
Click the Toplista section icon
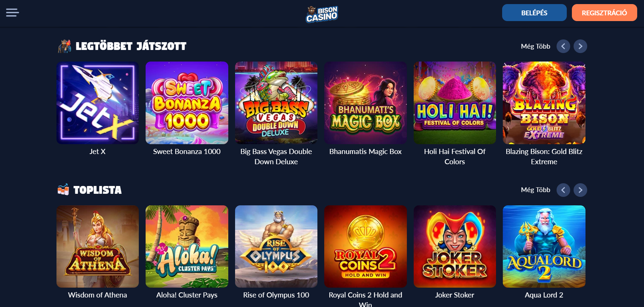tap(63, 189)
